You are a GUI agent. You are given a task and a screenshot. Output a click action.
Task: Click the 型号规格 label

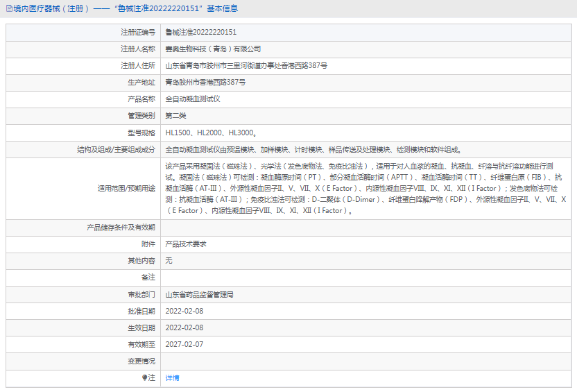click(141, 133)
